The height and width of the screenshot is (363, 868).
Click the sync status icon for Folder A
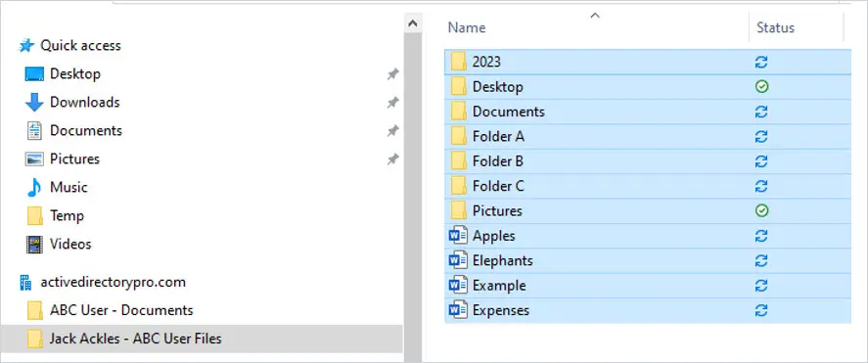pos(761,137)
